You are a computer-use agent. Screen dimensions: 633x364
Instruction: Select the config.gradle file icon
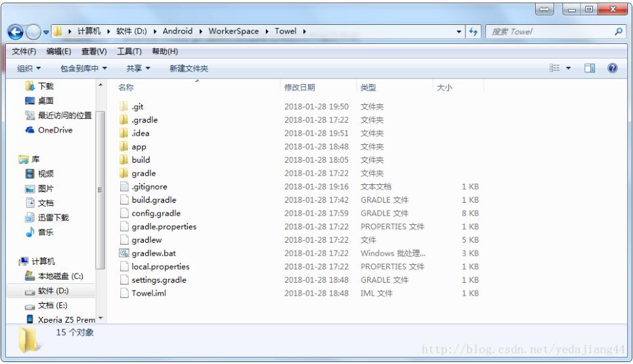tap(124, 213)
